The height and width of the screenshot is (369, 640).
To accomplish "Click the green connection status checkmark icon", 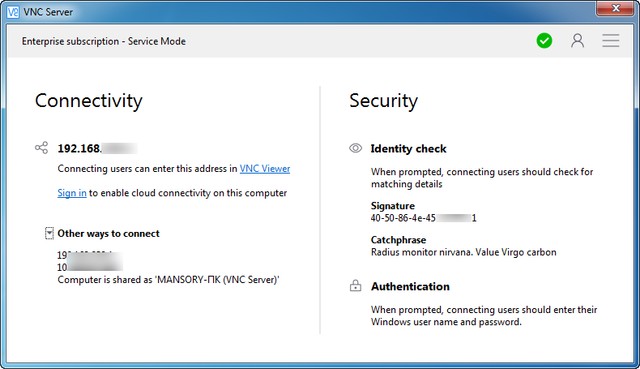I will 544,41.
